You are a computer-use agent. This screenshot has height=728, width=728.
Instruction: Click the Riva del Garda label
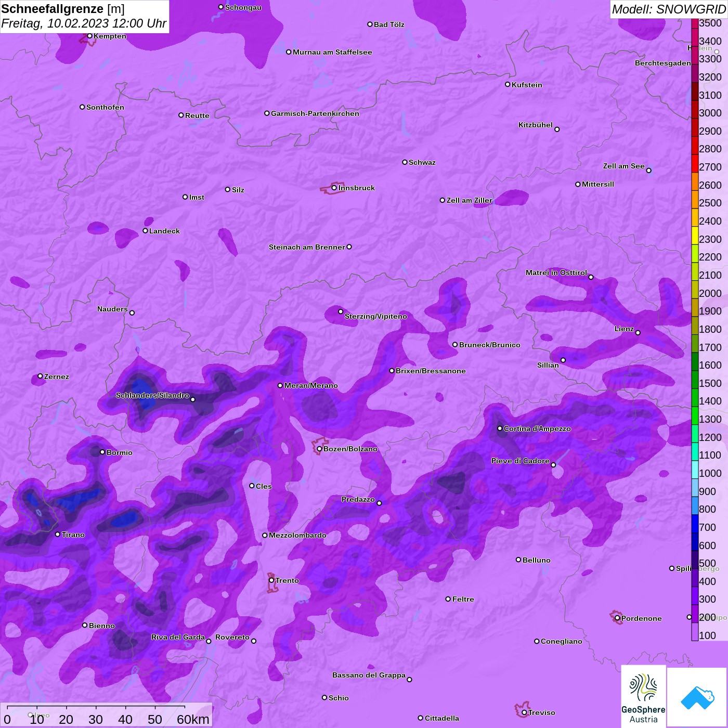coord(178,637)
